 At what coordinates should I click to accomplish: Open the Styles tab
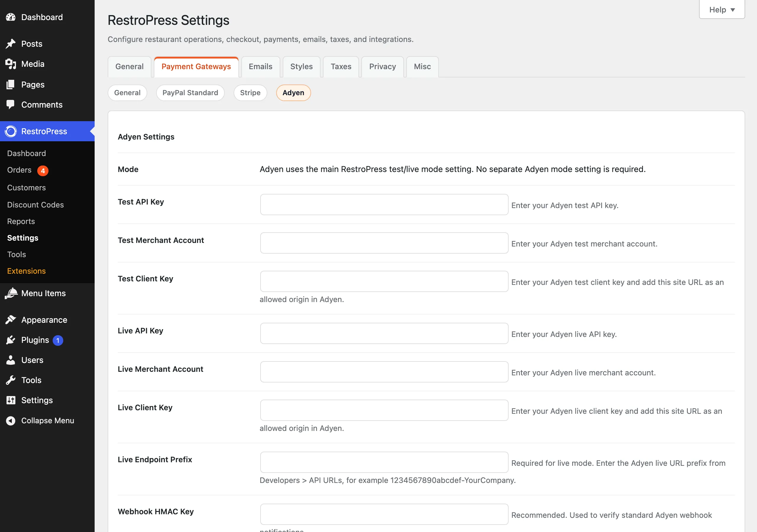[301, 66]
